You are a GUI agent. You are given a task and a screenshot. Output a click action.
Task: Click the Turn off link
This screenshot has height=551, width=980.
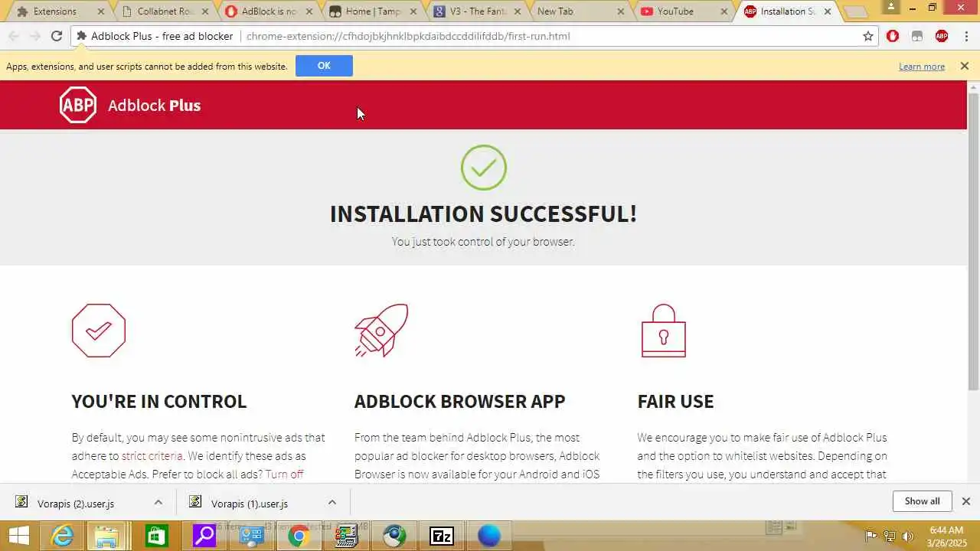click(284, 474)
